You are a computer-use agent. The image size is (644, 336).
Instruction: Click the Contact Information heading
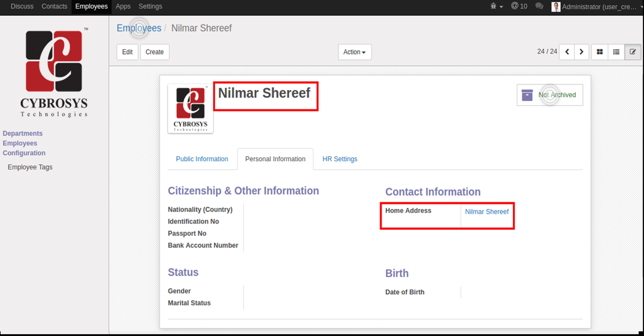433,192
